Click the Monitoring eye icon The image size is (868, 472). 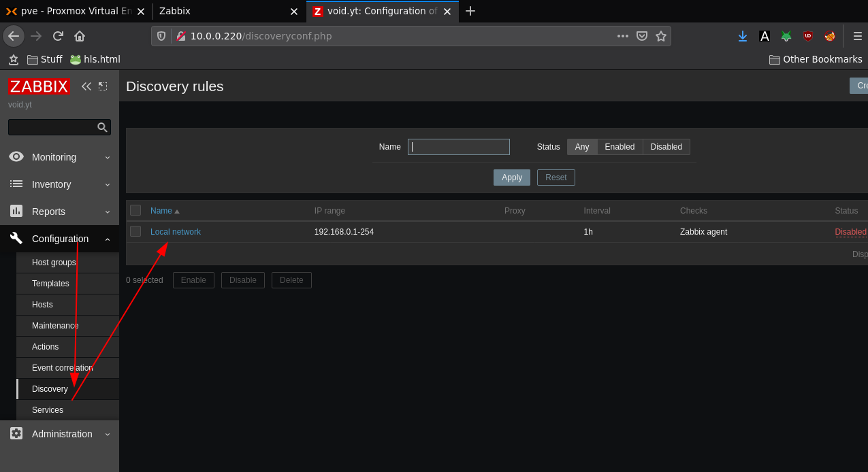click(16, 156)
